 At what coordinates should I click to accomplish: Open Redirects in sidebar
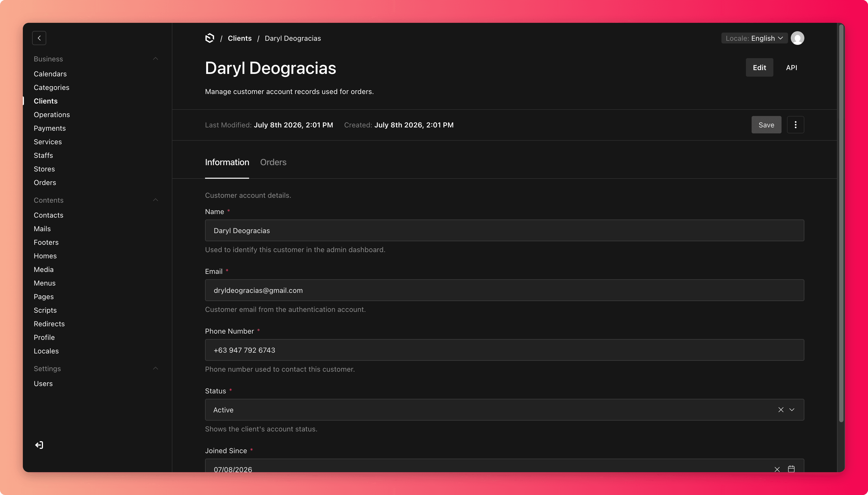click(x=49, y=324)
